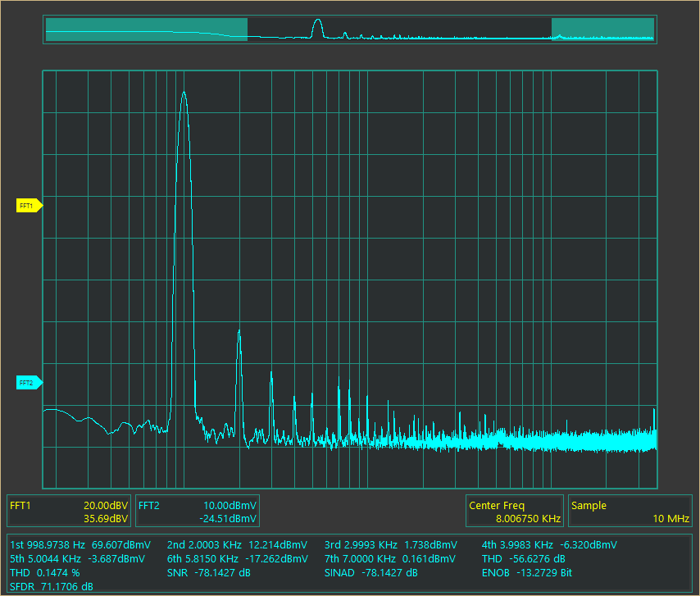Click the right shaded region of overview strip

(x=602, y=30)
